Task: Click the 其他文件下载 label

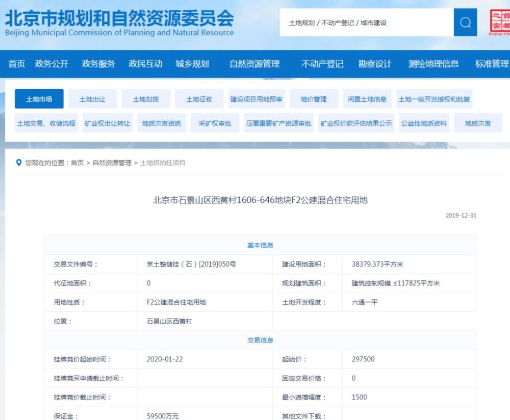Action: pyautogui.click(x=304, y=416)
